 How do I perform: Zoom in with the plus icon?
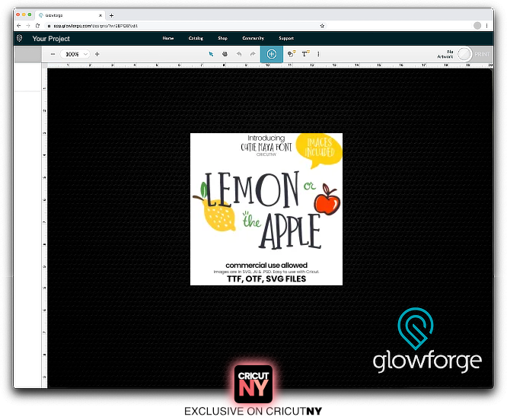97,54
